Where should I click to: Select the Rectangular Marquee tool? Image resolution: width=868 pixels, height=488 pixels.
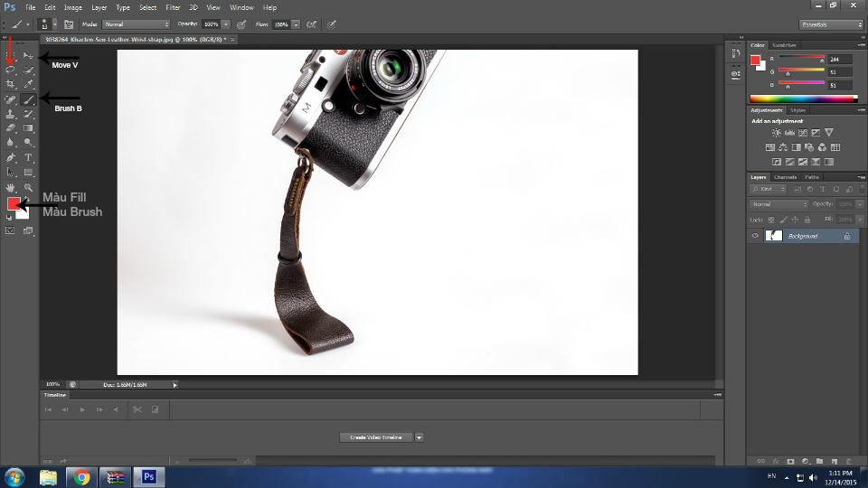[10, 56]
